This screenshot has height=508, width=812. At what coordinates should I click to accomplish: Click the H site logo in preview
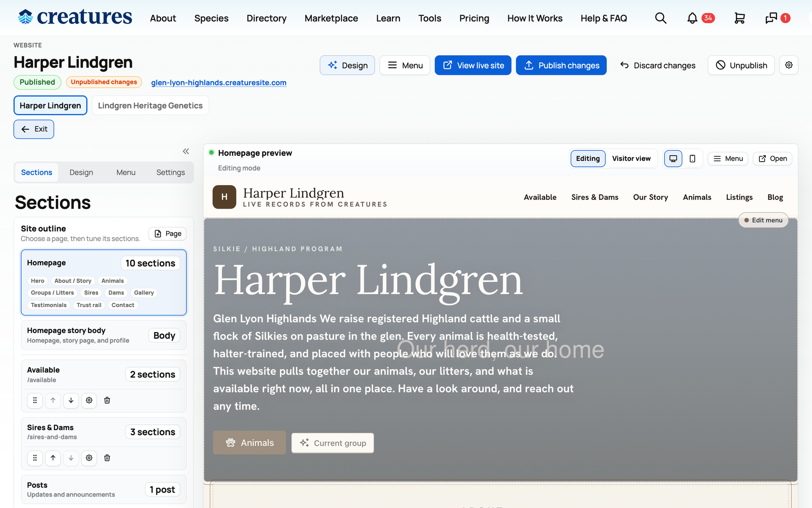click(224, 197)
